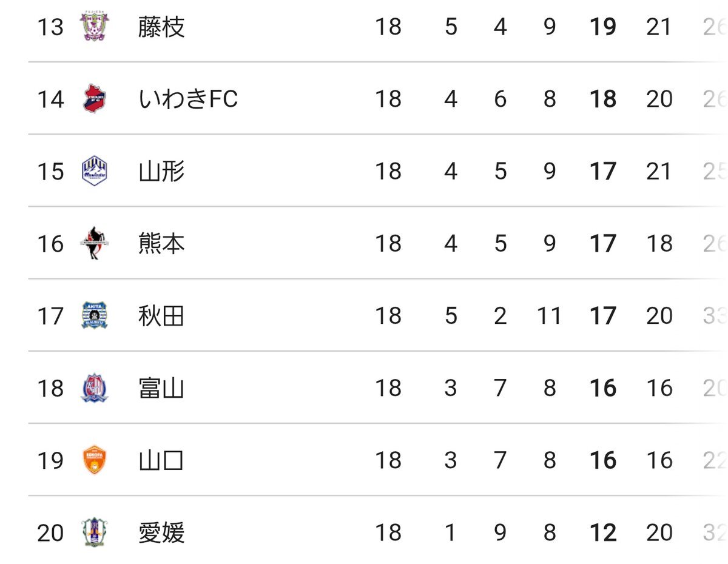Open the いわきFC team name link
728x564 pixels.
pos(188,99)
